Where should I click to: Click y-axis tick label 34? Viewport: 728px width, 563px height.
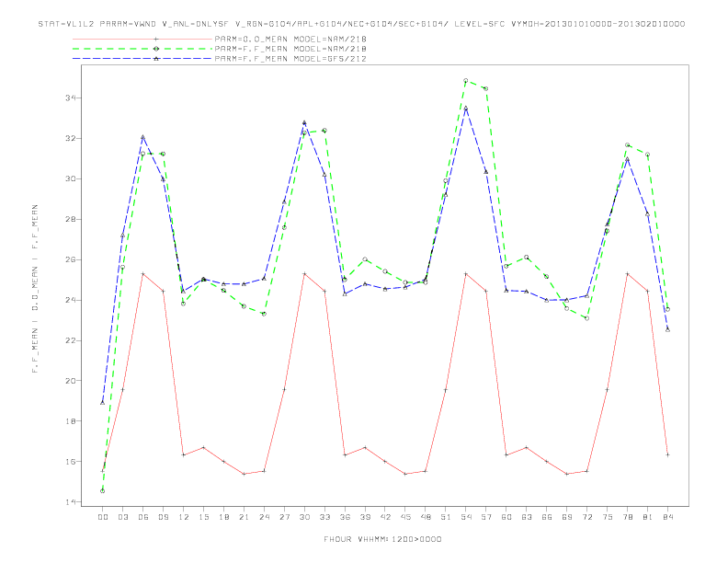tap(70, 98)
